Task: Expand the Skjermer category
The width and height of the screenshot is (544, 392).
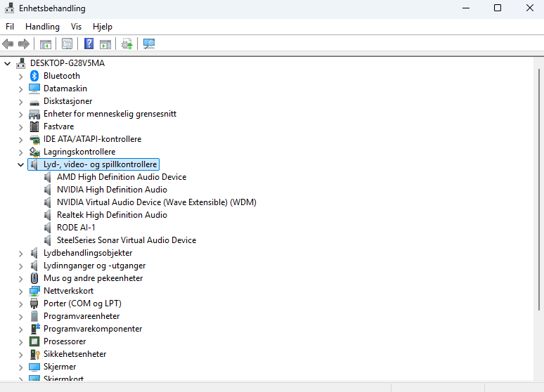Action: pyautogui.click(x=20, y=367)
